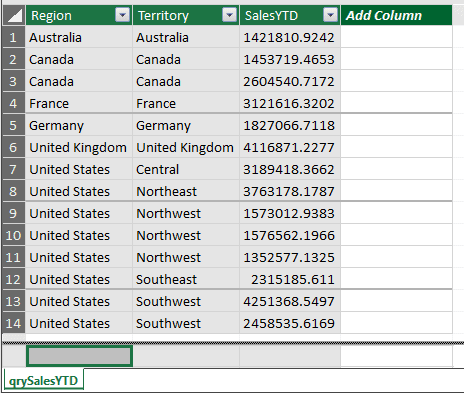Click SalesYTD value 4251368.5497

coord(290,301)
